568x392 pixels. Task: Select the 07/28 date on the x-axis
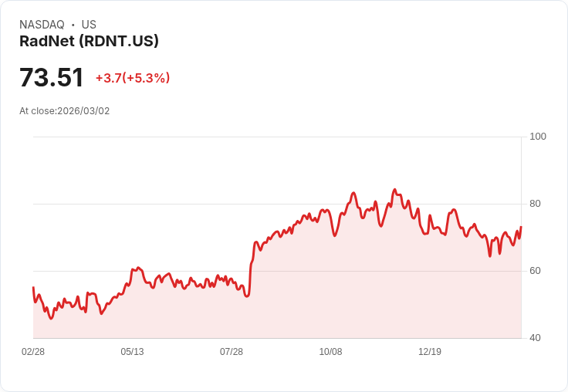tap(232, 352)
